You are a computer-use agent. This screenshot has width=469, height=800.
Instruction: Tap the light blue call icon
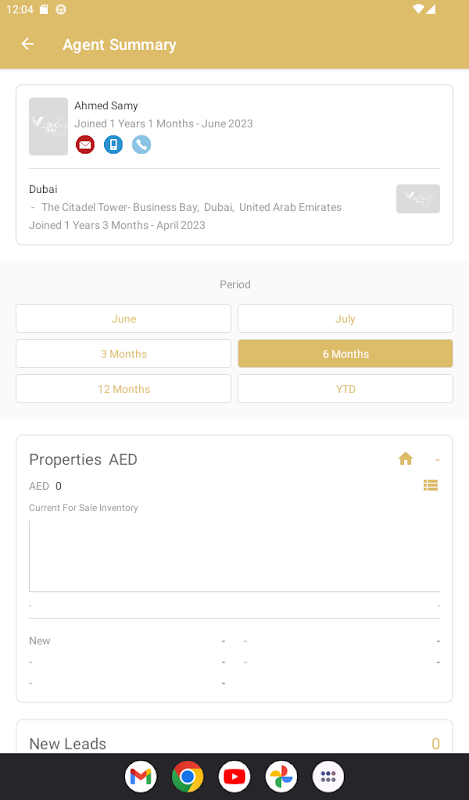point(141,145)
